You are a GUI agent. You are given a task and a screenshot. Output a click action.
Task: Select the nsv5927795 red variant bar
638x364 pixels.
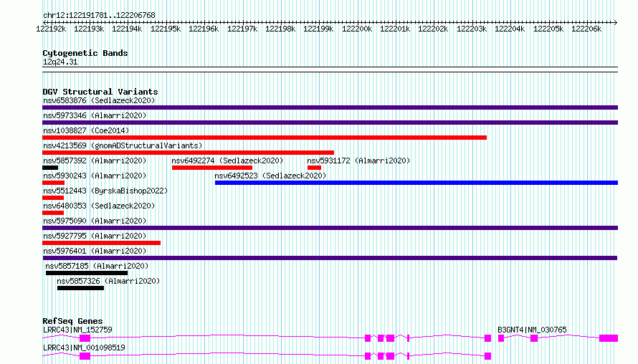pyautogui.click(x=101, y=243)
